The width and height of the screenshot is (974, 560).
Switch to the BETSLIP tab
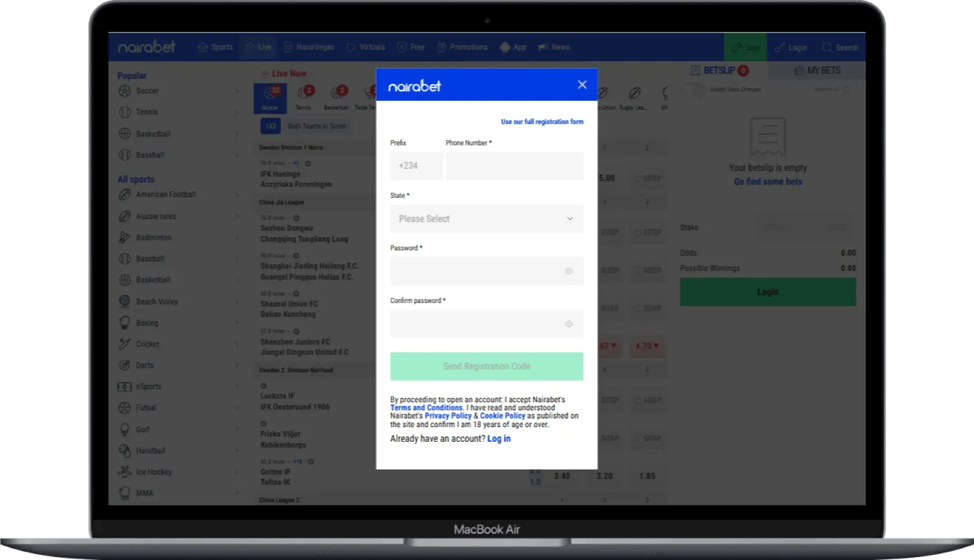(720, 70)
